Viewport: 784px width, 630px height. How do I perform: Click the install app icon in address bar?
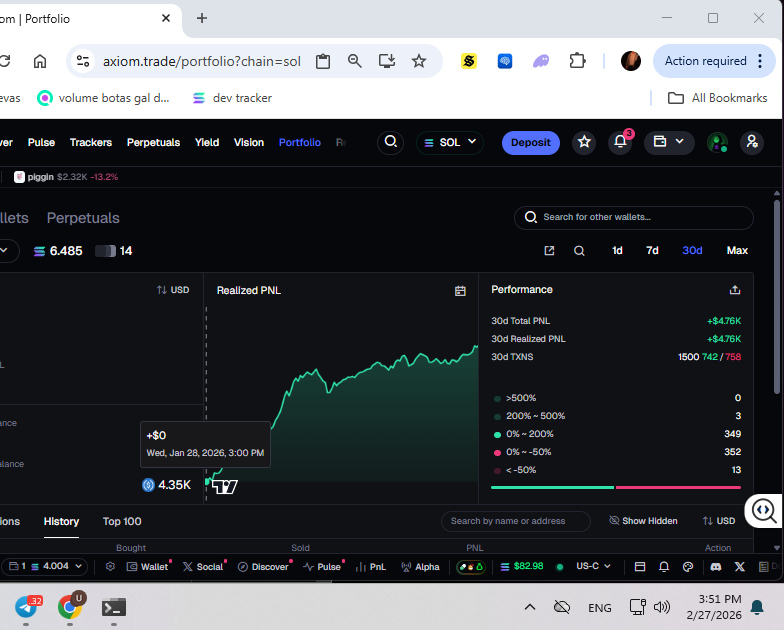click(386, 61)
